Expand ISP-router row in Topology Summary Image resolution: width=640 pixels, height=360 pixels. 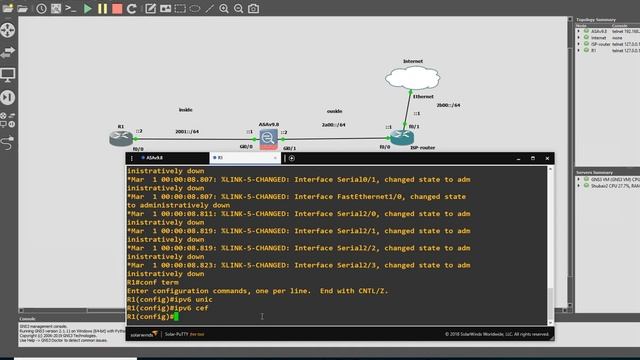click(x=579, y=44)
